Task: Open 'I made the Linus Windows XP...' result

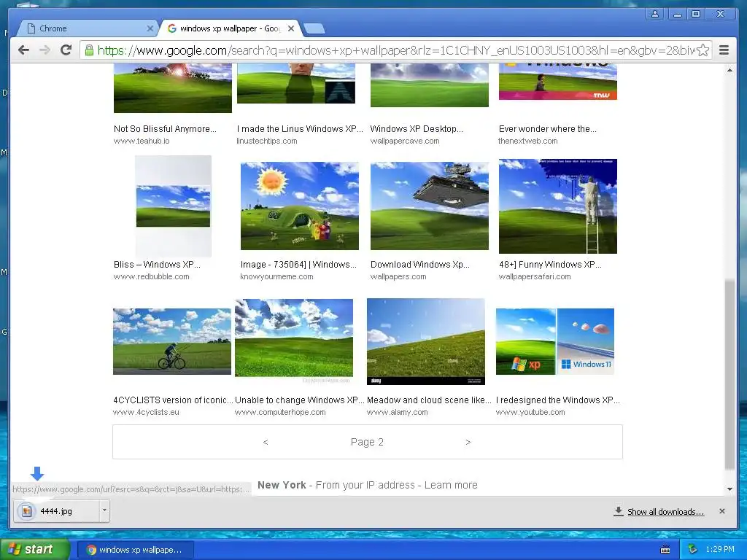Action: pyautogui.click(x=300, y=128)
